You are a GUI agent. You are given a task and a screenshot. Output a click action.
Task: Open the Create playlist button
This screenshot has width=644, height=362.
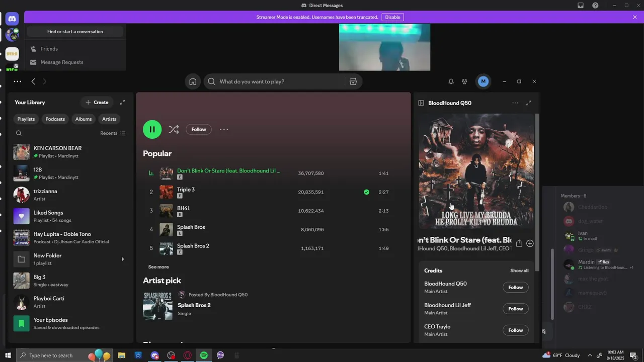click(97, 102)
